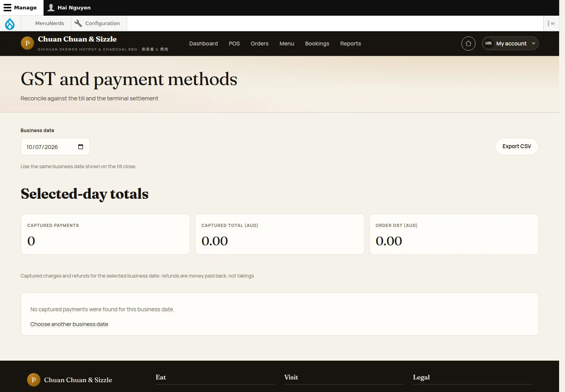Click the footer Chuan Chuan & Sizzle name
The height and width of the screenshot is (392, 565).
click(x=78, y=380)
